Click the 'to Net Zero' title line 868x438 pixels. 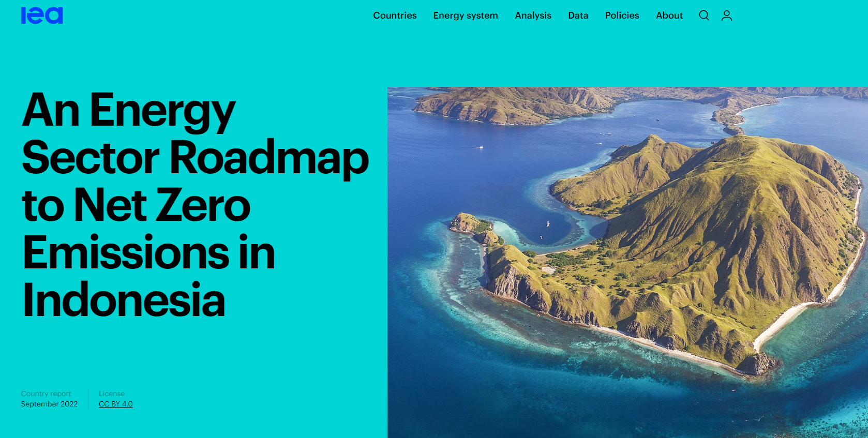tap(136, 205)
